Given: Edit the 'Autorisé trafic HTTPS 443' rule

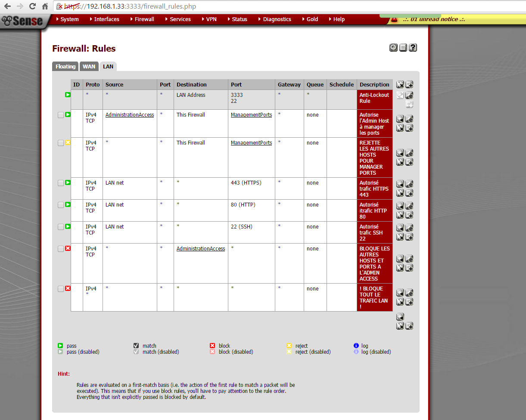Looking at the screenshot, I should pyautogui.click(x=409, y=184).
